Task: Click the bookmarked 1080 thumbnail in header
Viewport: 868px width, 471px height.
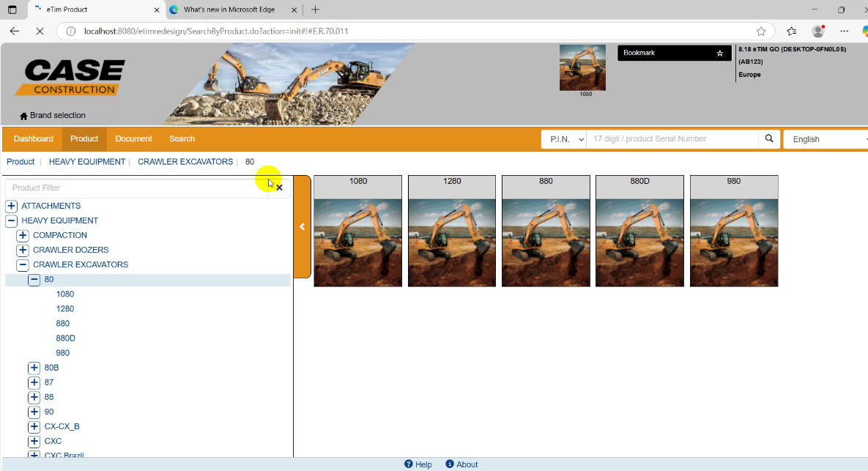Action: coord(582,67)
